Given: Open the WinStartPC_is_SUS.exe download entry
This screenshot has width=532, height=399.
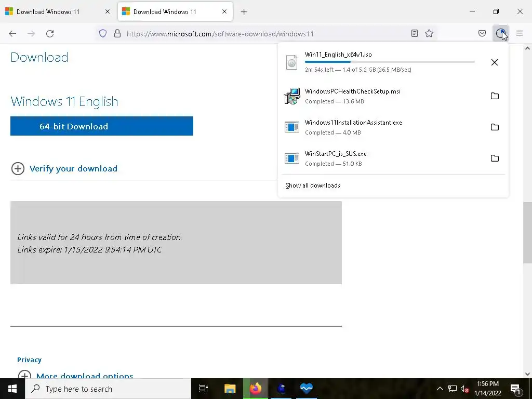Looking at the screenshot, I should [383, 158].
